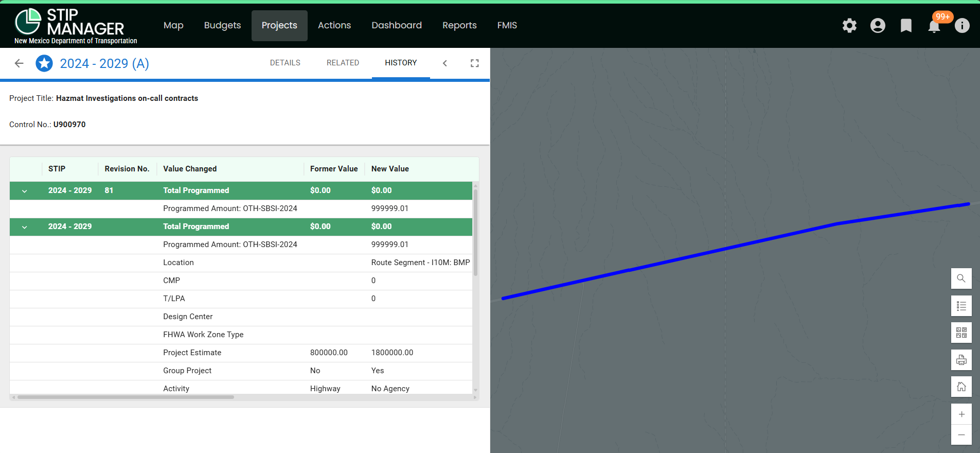Open the Dashboard menu
The height and width of the screenshot is (453, 980).
coord(397,25)
